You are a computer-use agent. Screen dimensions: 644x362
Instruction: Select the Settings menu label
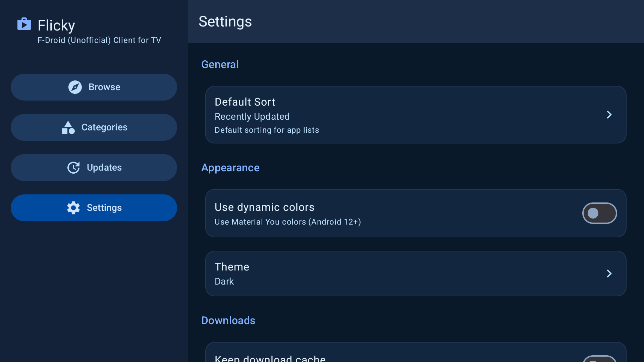pos(104,208)
